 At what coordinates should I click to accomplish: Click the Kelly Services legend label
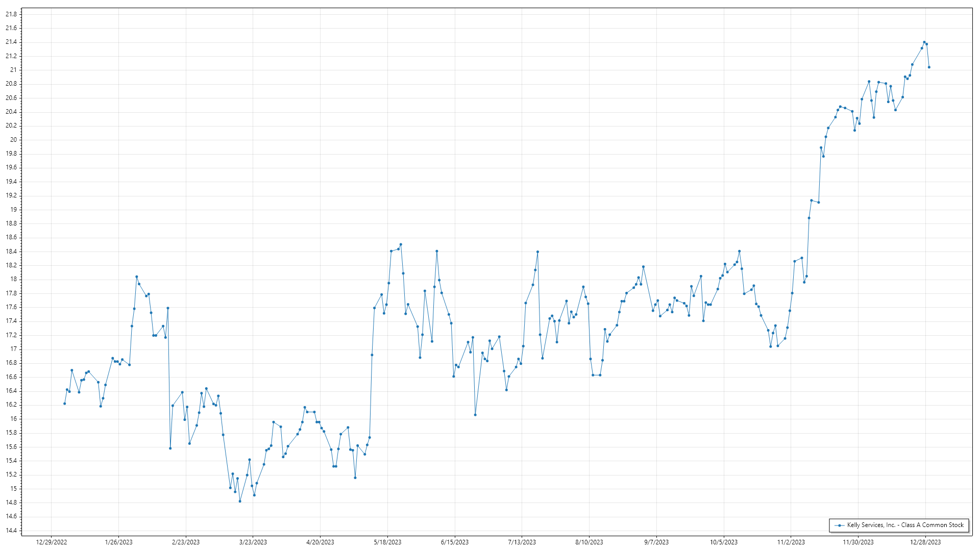pyautogui.click(x=905, y=525)
